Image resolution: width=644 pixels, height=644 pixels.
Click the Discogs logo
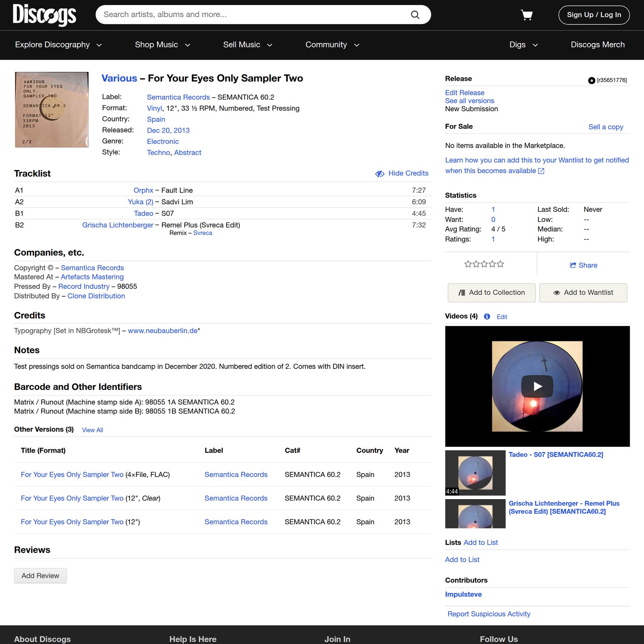tap(44, 15)
